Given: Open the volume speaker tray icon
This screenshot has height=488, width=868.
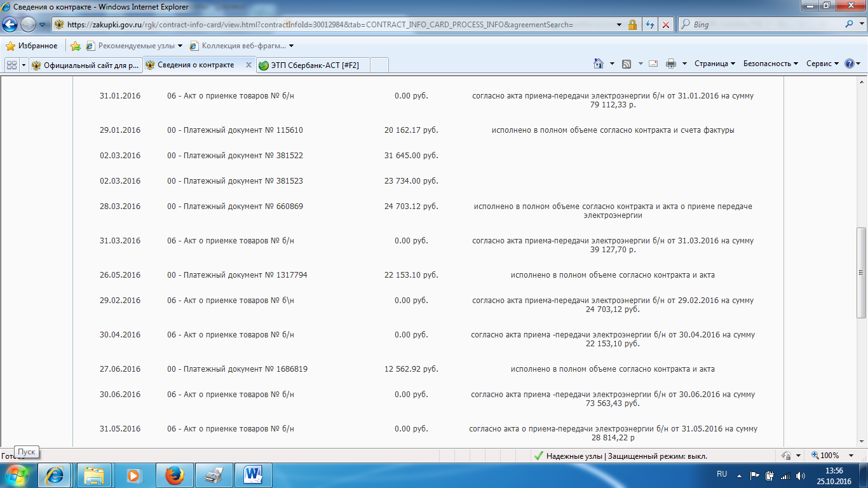Looking at the screenshot, I should tap(800, 475).
